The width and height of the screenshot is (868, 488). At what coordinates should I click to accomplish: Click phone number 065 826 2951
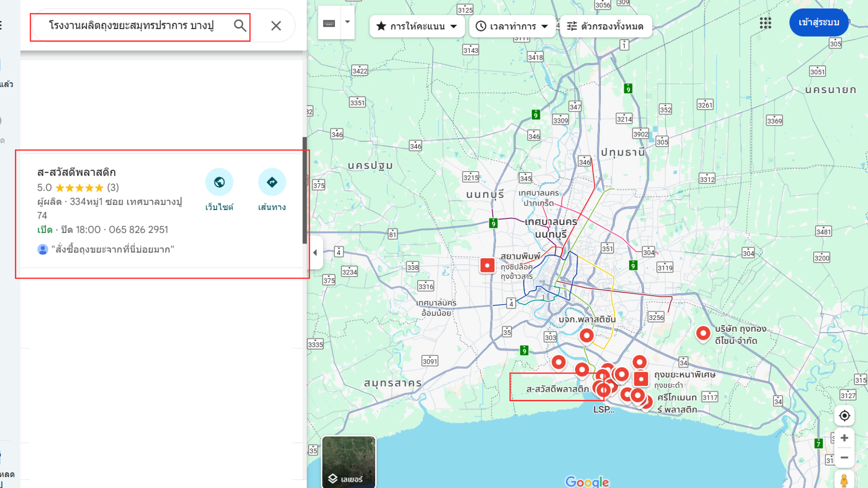pos(138,230)
